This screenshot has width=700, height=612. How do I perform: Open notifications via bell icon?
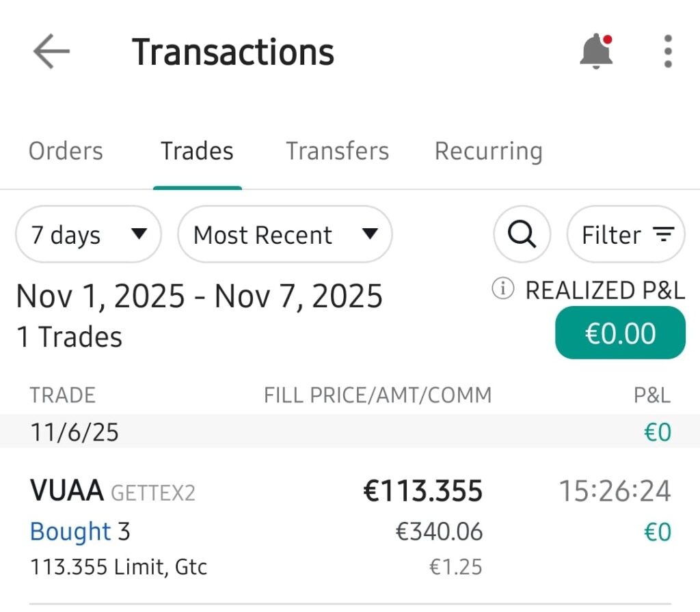pyautogui.click(x=596, y=52)
